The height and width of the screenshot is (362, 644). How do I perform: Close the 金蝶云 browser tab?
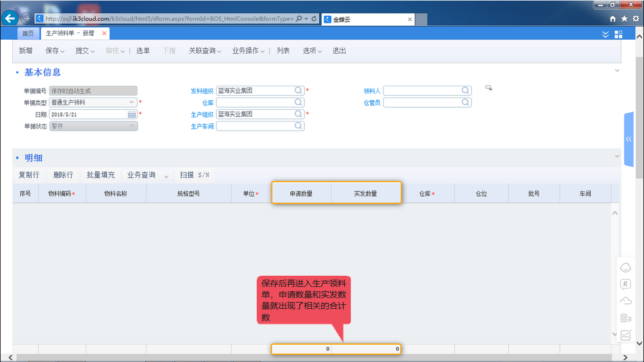(410, 19)
